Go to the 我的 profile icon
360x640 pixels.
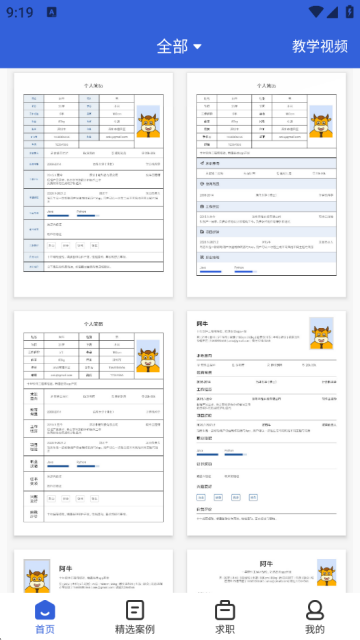coord(315,610)
